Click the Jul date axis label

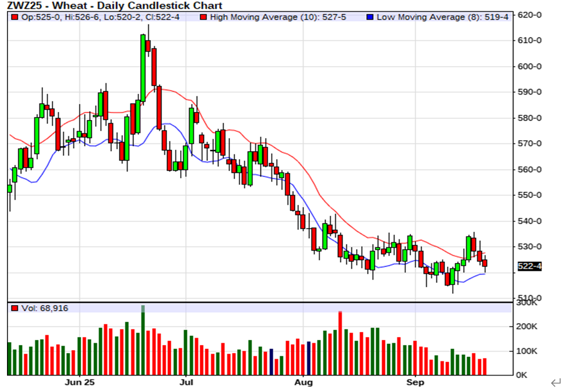[186, 383]
